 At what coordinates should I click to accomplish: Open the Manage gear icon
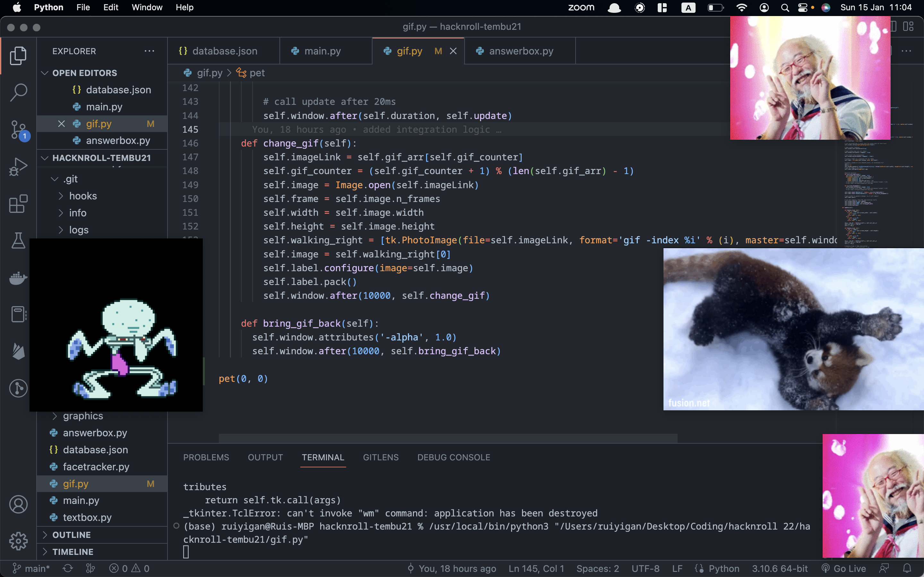(x=18, y=541)
